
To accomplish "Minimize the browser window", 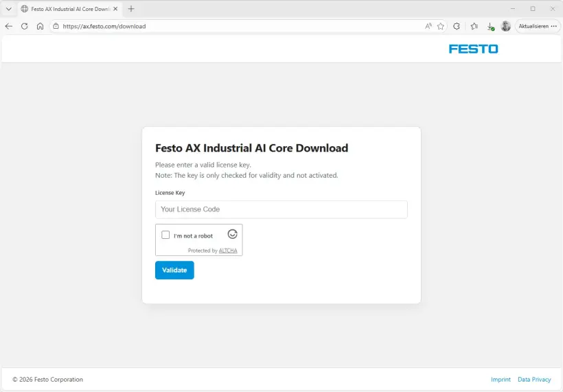I will [513, 9].
